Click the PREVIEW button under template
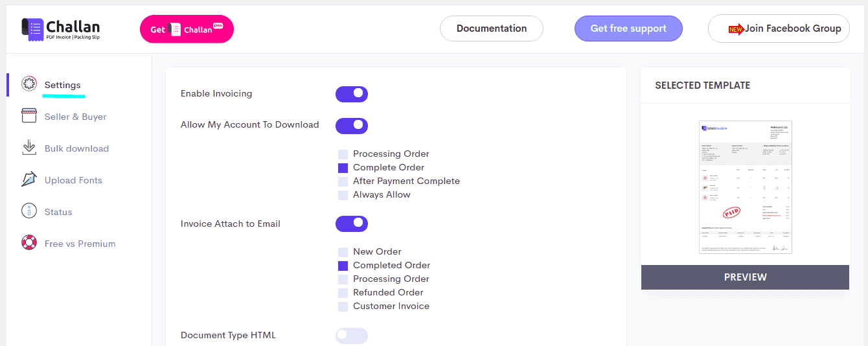 pyautogui.click(x=745, y=277)
